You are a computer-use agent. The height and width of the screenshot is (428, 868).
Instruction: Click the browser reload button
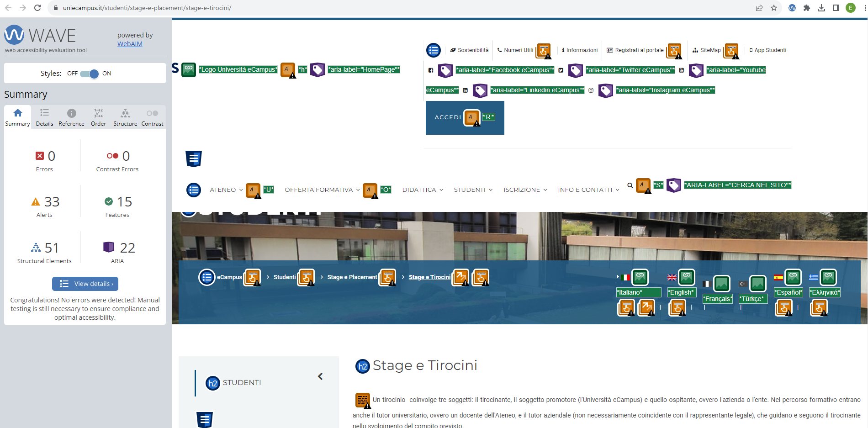(37, 8)
